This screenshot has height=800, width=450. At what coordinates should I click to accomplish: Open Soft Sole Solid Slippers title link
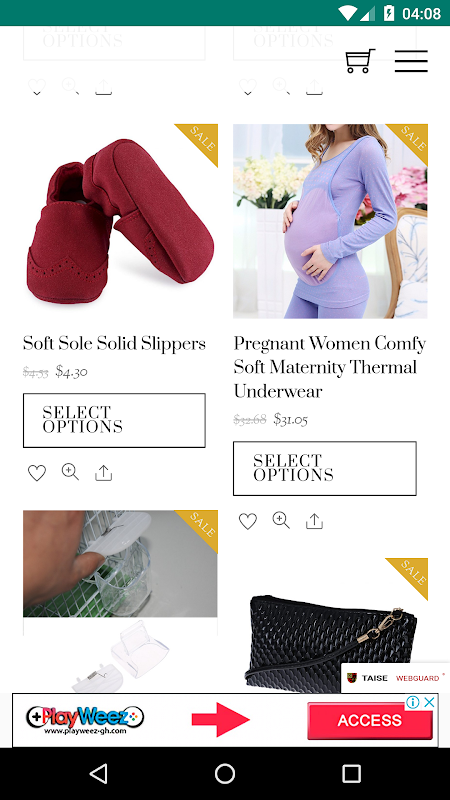pos(114,344)
